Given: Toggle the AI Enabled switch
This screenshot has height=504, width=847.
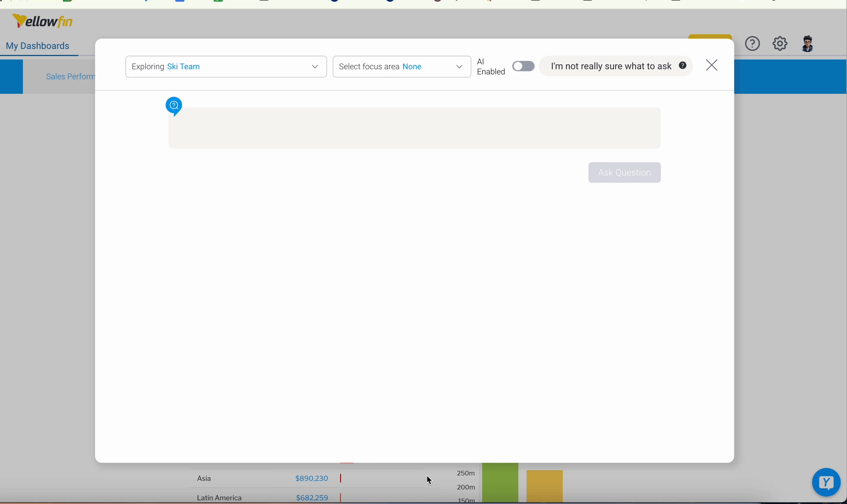Looking at the screenshot, I should pos(523,67).
